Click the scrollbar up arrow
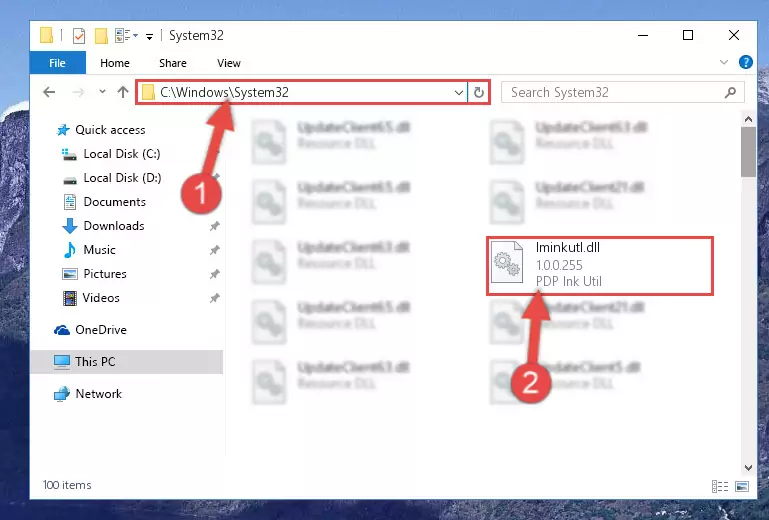Image resolution: width=769 pixels, height=520 pixels. tap(748, 119)
